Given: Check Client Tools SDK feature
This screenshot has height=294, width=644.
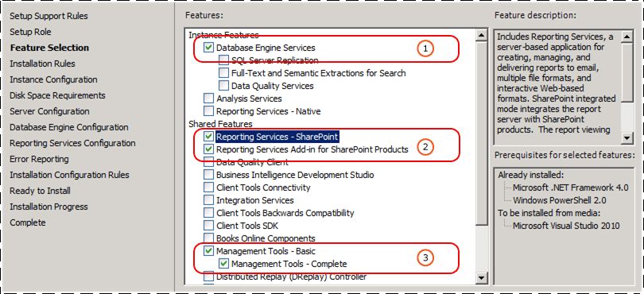Looking at the screenshot, I should coord(208,226).
